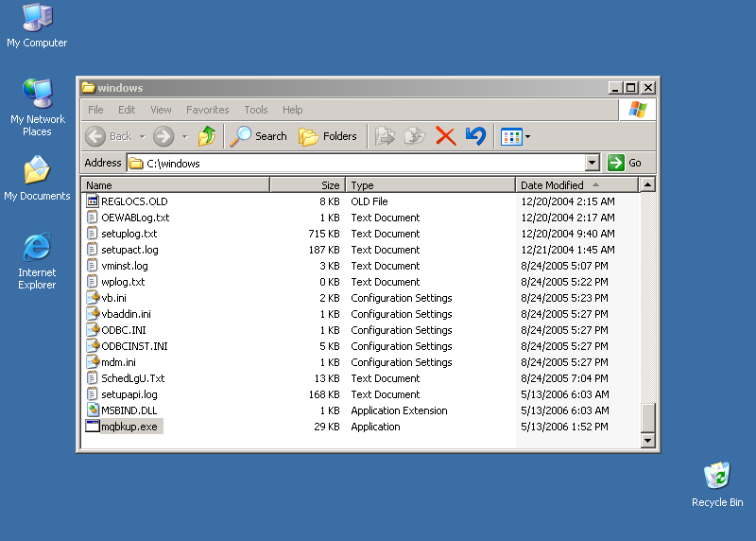
Task: Click the Forward navigation arrow icon
Action: click(x=163, y=136)
